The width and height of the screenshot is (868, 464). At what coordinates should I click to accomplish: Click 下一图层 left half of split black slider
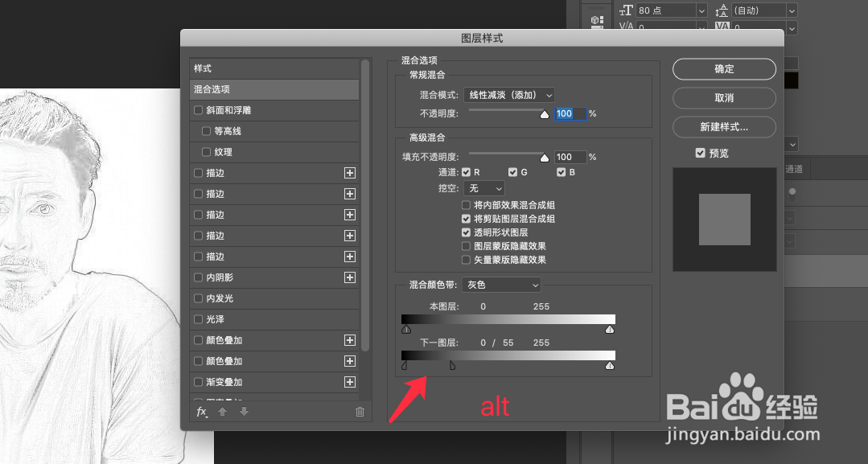(x=404, y=366)
